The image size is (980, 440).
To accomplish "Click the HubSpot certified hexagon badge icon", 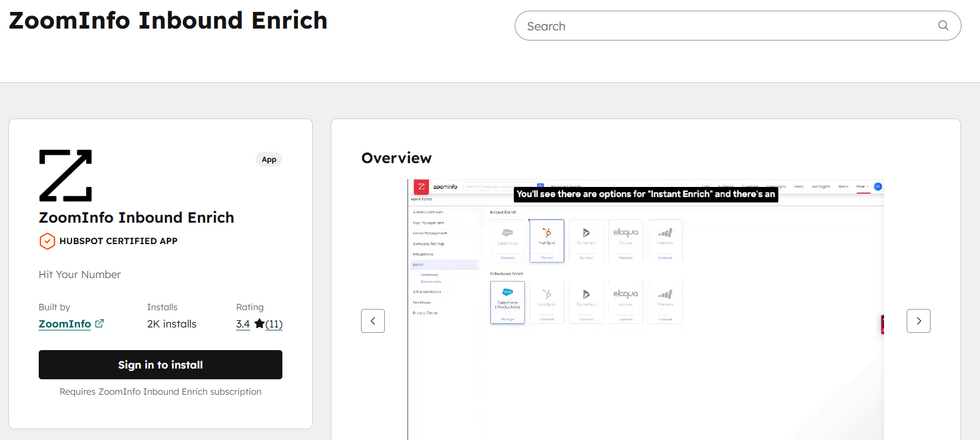I will (x=47, y=241).
